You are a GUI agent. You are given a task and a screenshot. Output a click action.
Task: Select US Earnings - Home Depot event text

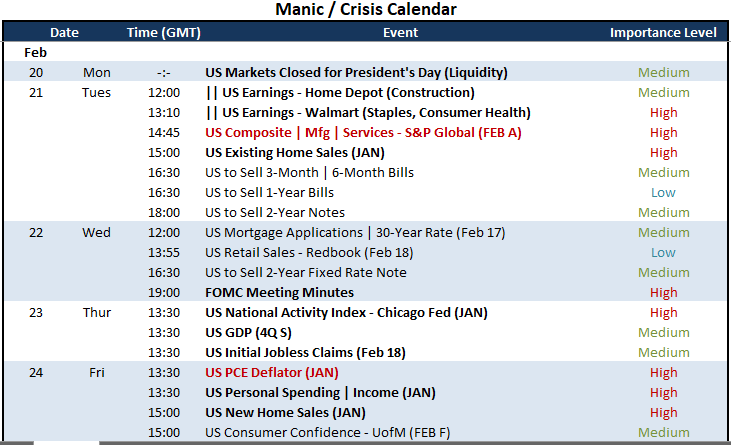point(340,93)
